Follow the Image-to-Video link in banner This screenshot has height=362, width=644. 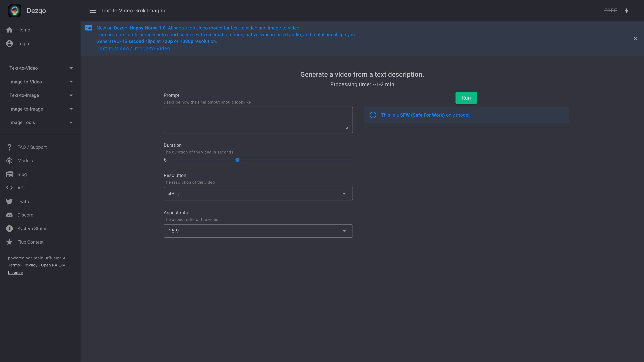click(x=151, y=48)
